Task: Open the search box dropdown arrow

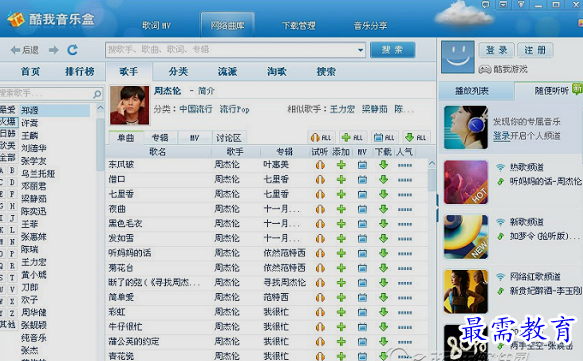Action: pos(360,50)
